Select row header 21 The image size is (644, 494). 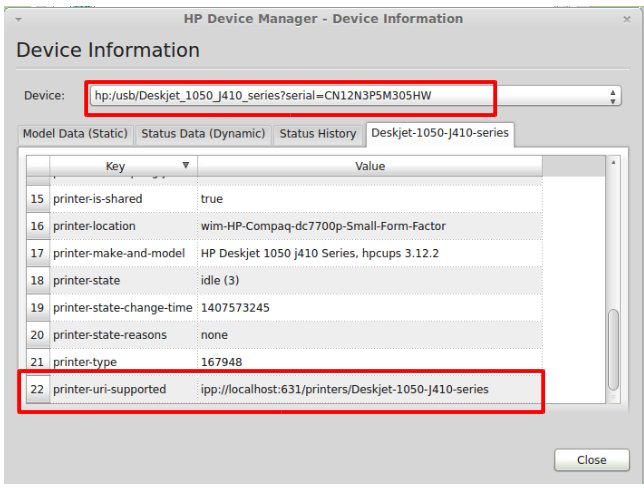[x=38, y=362]
